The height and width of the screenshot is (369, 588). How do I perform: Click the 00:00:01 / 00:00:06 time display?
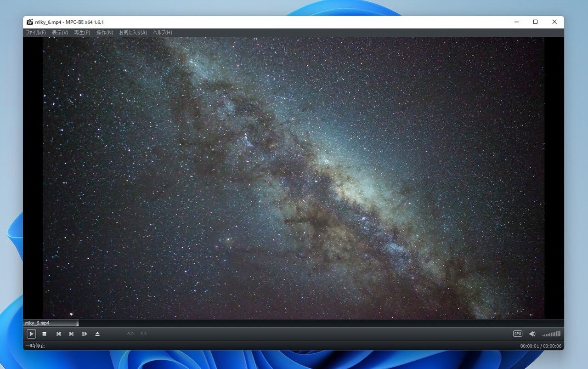(541, 346)
